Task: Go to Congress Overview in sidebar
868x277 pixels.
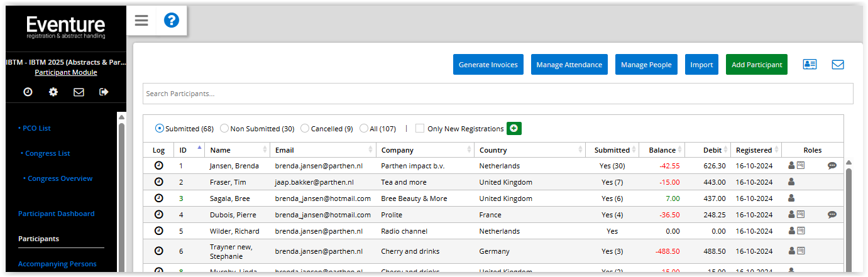Action: (60, 178)
